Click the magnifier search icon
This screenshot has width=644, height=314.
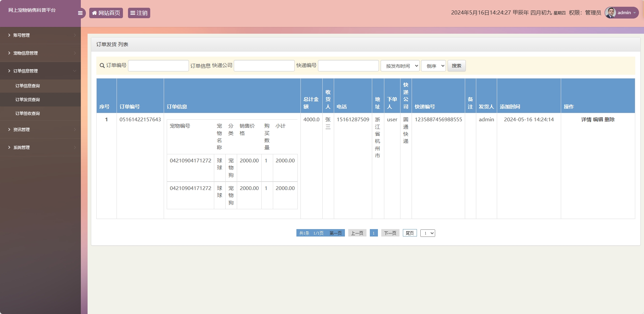click(x=102, y=66)
